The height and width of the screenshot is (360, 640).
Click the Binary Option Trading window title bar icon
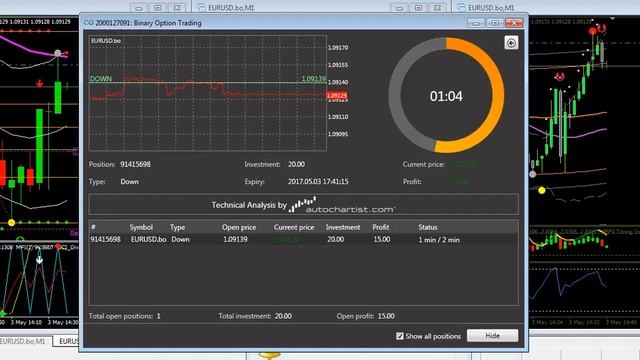(x=89, y=23)
